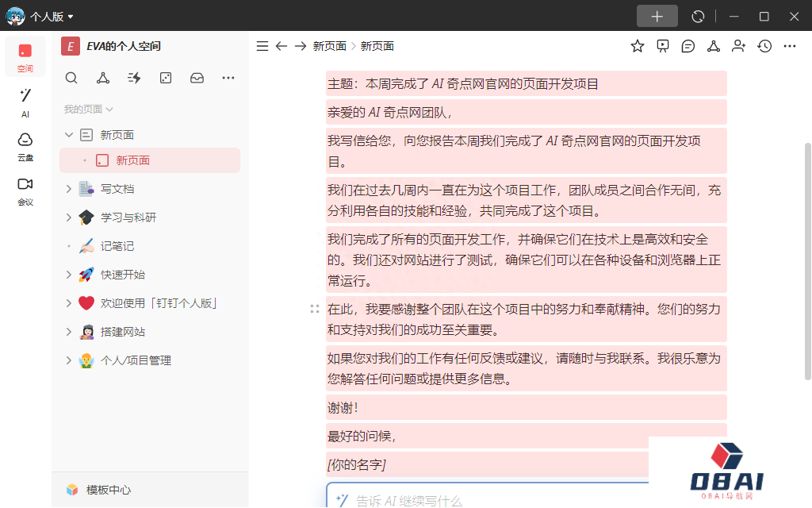Click the [你的名字] placeholder text
This screenshot has height=508, width=812.
(357, 464)
